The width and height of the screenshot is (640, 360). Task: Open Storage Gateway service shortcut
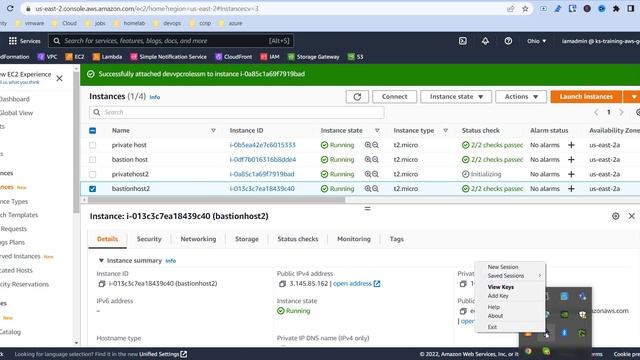tap(313, 57)
